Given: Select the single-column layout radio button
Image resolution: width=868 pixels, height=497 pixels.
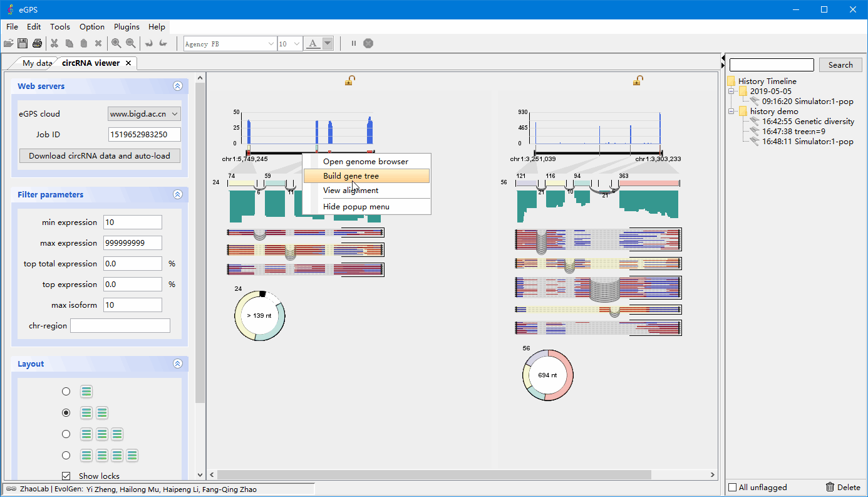Looking at the screenshot, I should coord(66,392).
